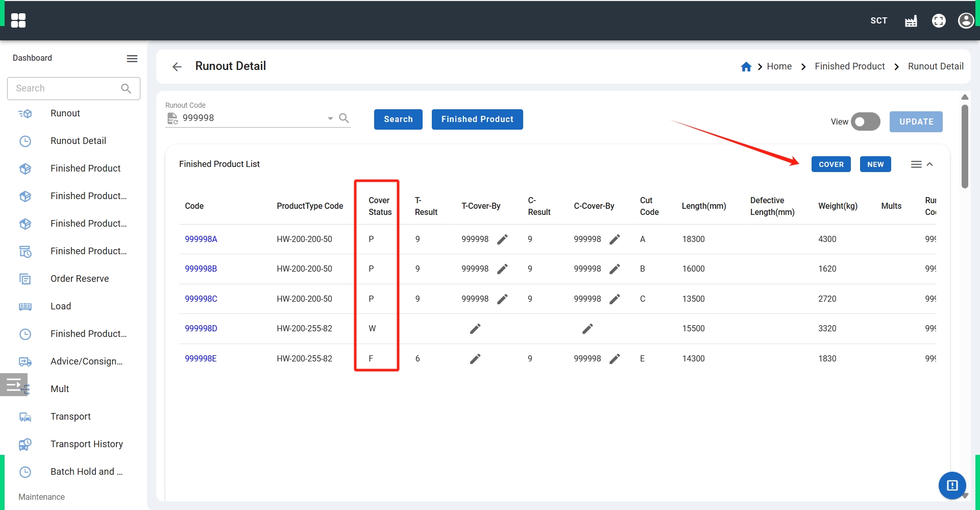Edit T-Cover-By for row 999998A
980x510 pixels.
(502, 239)
